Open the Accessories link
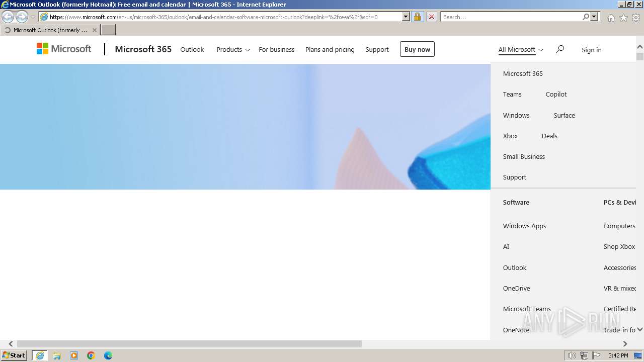The image size is (644, 362). click(620, 267)
